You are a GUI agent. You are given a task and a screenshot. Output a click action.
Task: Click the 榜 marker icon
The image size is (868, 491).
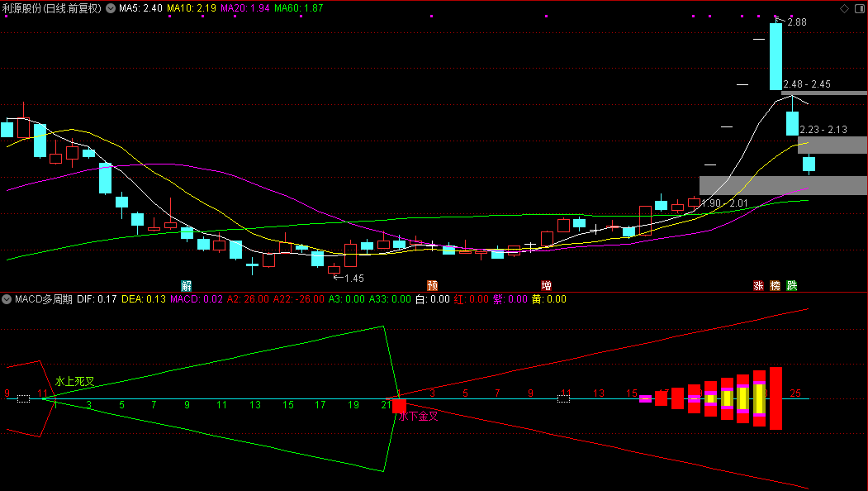775,285
